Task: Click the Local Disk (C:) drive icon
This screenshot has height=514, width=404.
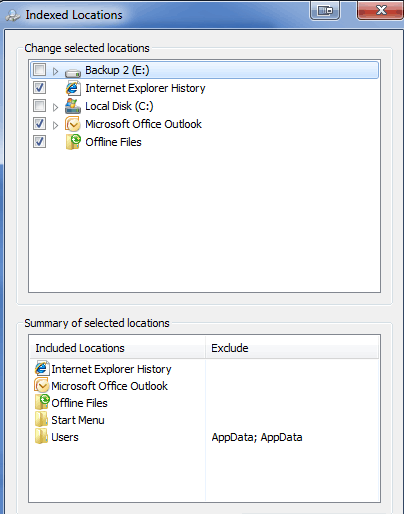Action: click(73, 106)
